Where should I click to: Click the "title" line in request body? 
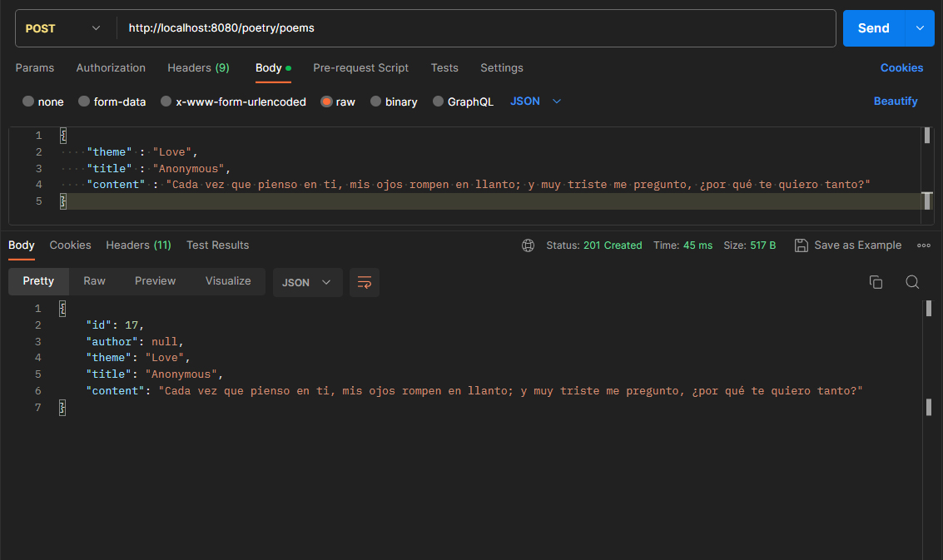tap(158, 168)
